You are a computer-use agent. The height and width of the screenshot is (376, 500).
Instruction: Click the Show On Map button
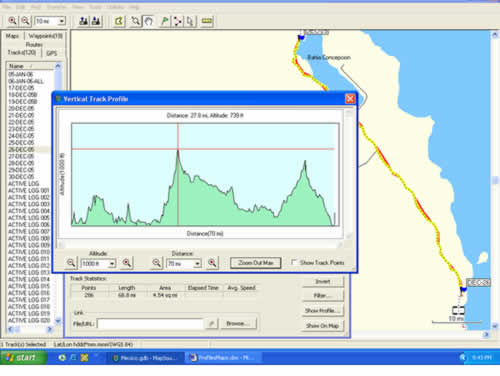coord(323,326)
